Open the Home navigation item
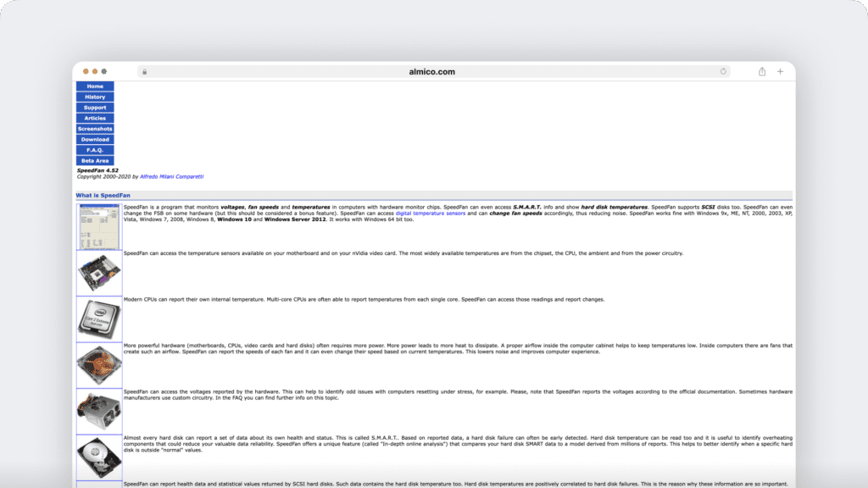This screenshot has height=488, width=868. [95, 86]
